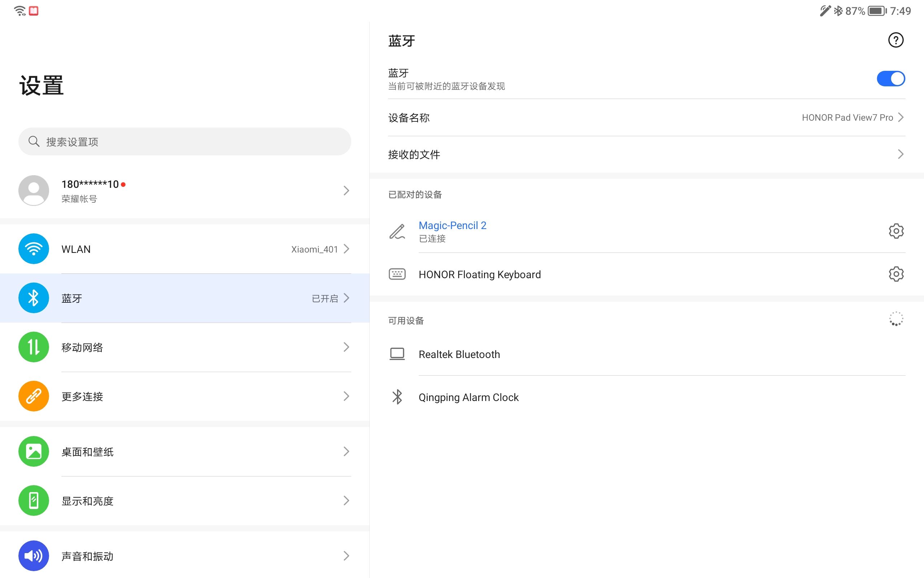Tap the 显示和亮度 phone icon
This screenshot has height=578, width=924.
pyautogui.click(x=34, y=500)
